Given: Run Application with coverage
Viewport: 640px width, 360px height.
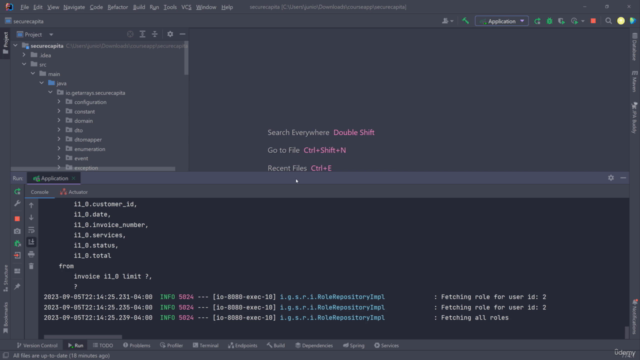Looking at the screenshot, I should (x=562, y=21).
